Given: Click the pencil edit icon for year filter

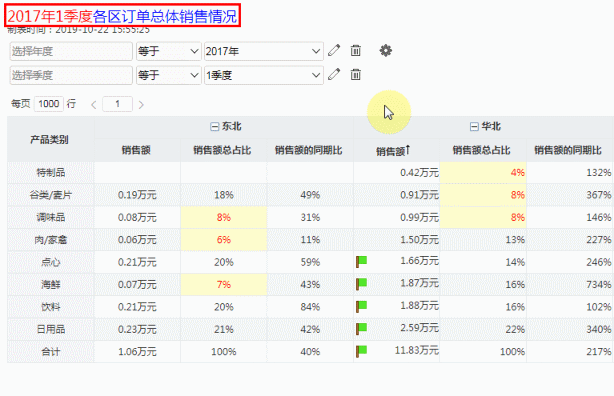Looking at the screenshot, I should pyautogui.click(x=334, y=51).
